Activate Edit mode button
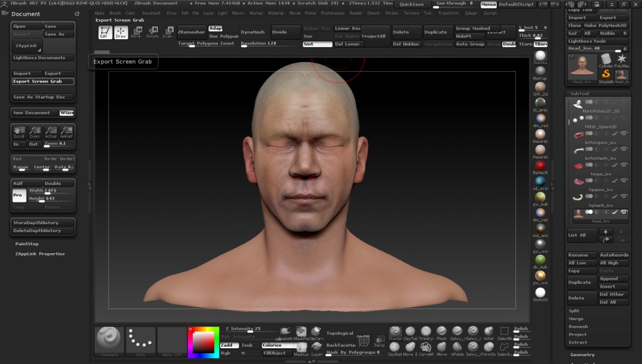 pyautogui.click(x=105, y=32)
